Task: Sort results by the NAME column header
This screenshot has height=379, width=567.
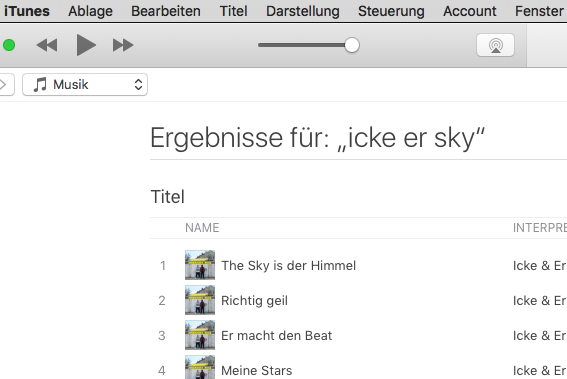Action: click(x=202, y=228)
